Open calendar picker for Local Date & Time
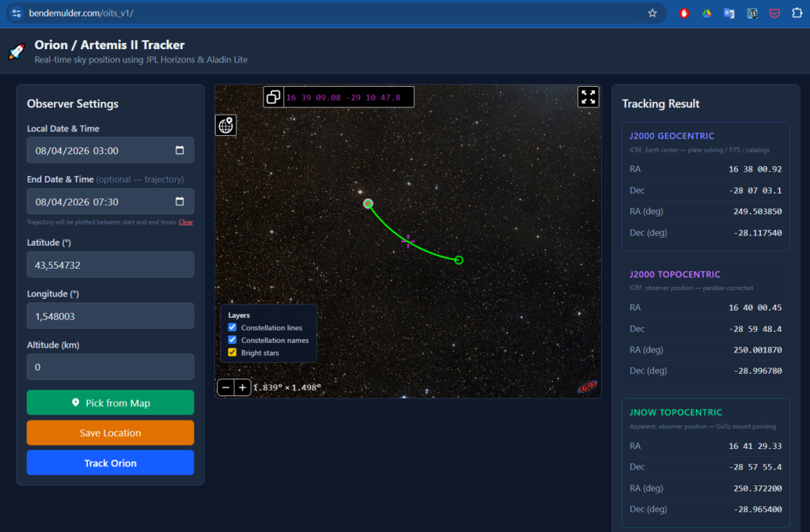The image size is (810, 532). coord(180,151)
